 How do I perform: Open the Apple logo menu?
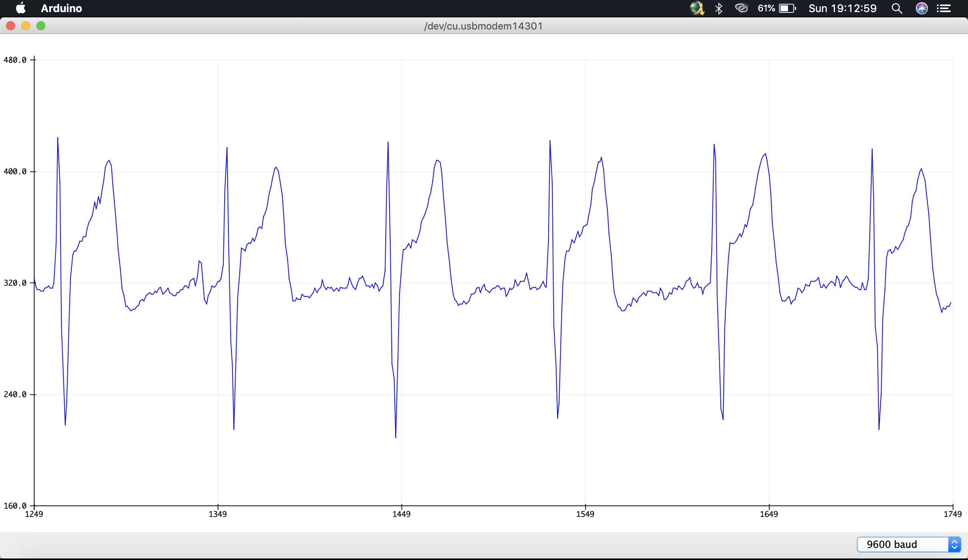coord(21,8)
